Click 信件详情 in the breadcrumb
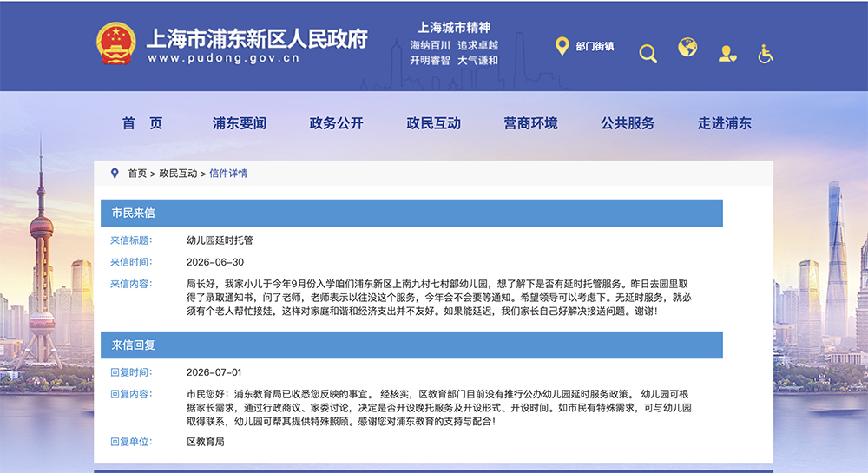The width and height of the screenshot is (868, 473). click(228, 174)
